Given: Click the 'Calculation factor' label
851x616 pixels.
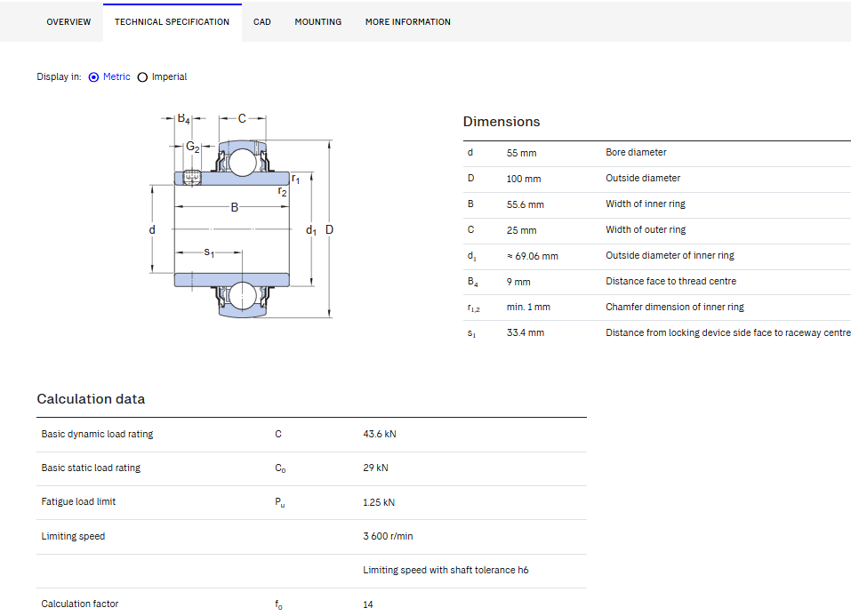Looking at the screenshot, I should click(80, 604).
